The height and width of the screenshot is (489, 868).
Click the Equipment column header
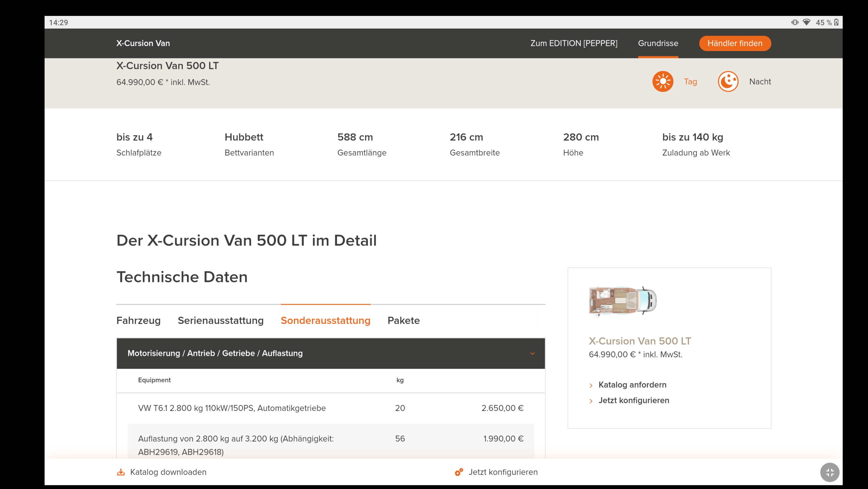154,380
